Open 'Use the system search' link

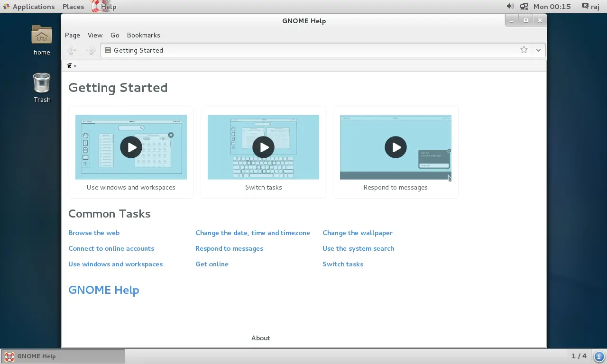coord(359,248)
